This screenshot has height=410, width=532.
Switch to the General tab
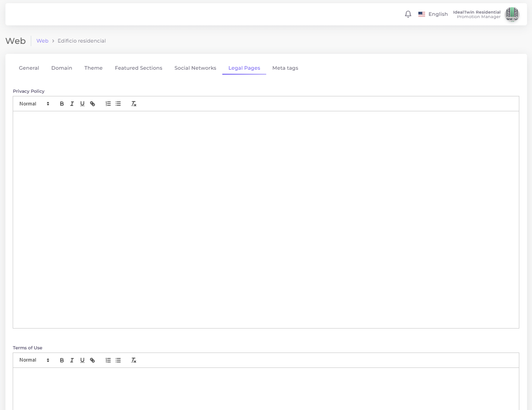(x=29, y=68)
